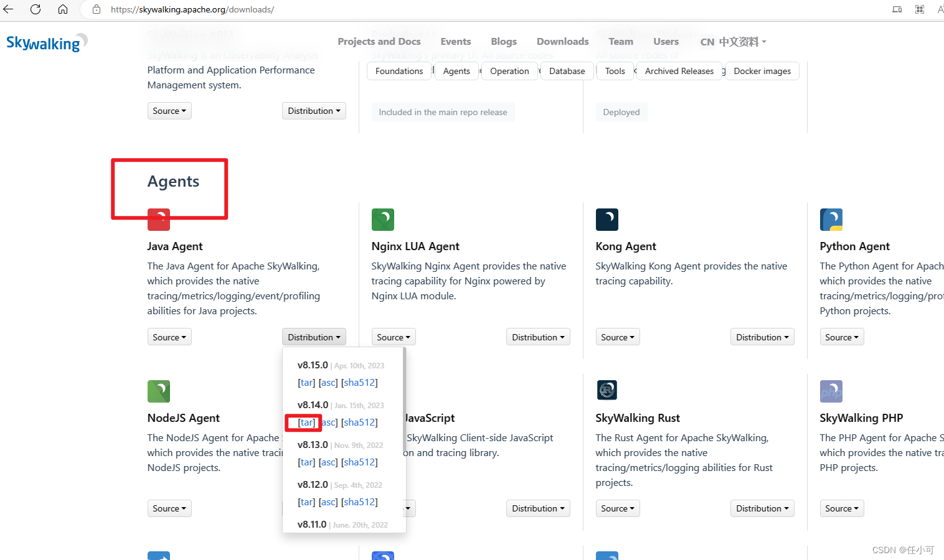Click the site lock icon in address bar

[x=97, y=9]
